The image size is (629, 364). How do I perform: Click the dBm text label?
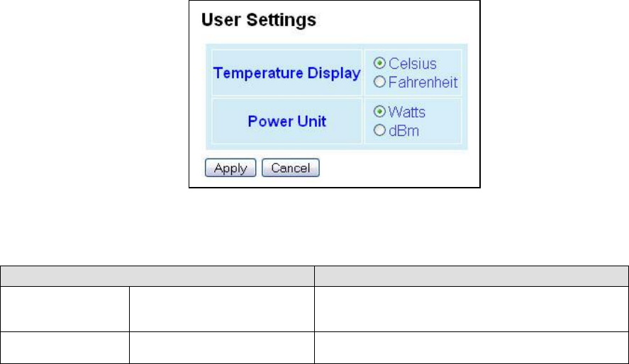[x=403, y=131]
